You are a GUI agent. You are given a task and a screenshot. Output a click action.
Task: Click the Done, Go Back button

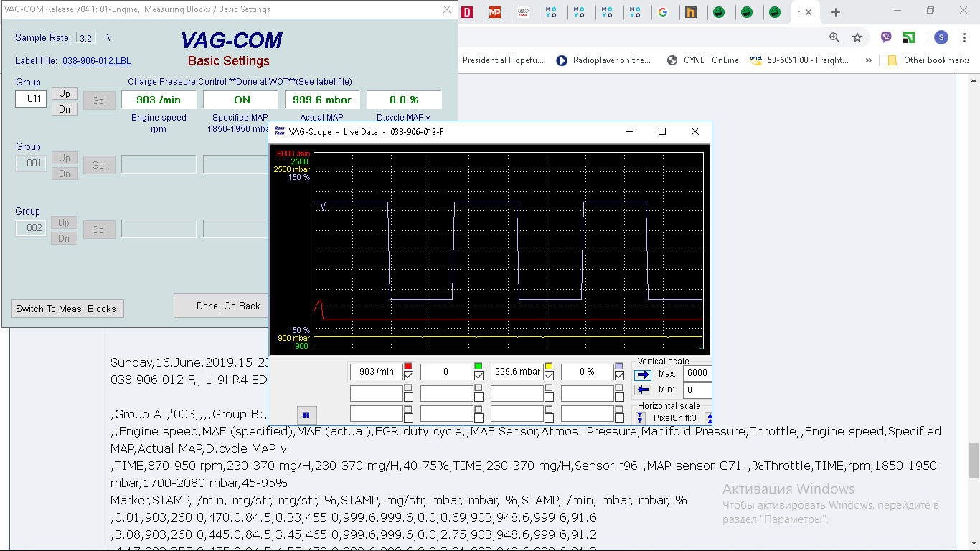pyautogui.click(x=221, y=306)
